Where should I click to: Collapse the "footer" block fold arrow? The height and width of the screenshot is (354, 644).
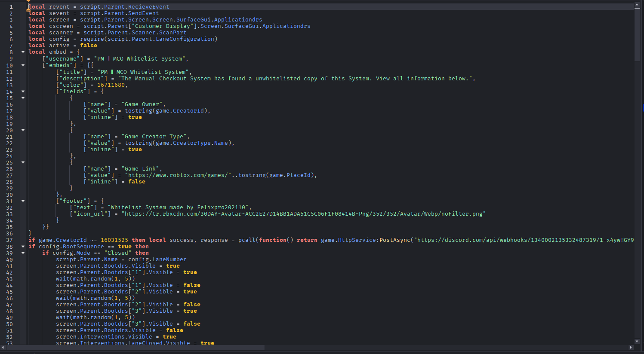23,201
